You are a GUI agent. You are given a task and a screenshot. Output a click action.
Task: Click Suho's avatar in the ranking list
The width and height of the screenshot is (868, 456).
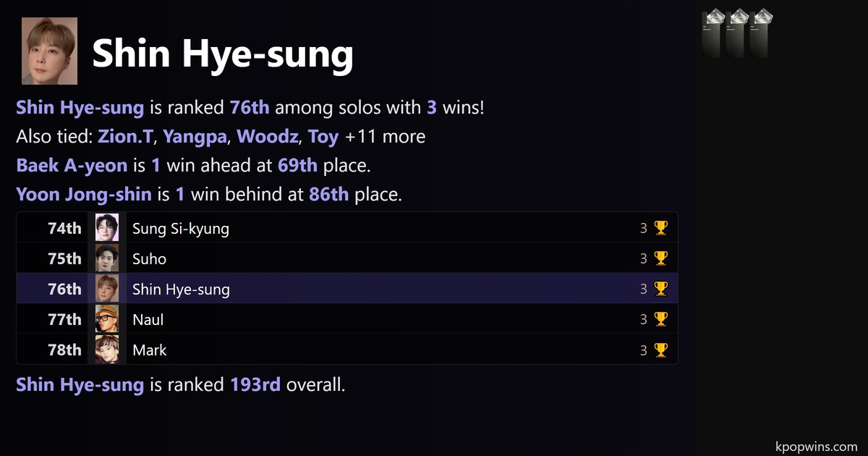(x=107, y=259)
